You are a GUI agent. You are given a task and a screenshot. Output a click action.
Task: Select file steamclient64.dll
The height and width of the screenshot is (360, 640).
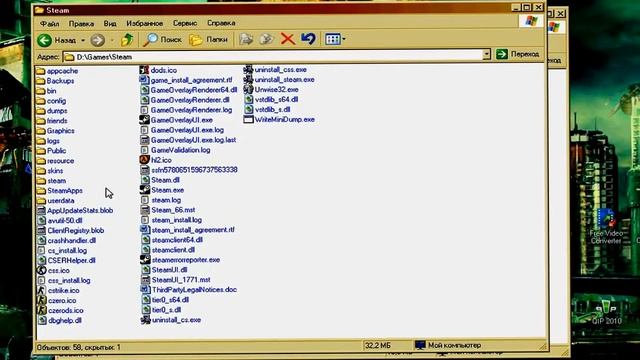172,240
